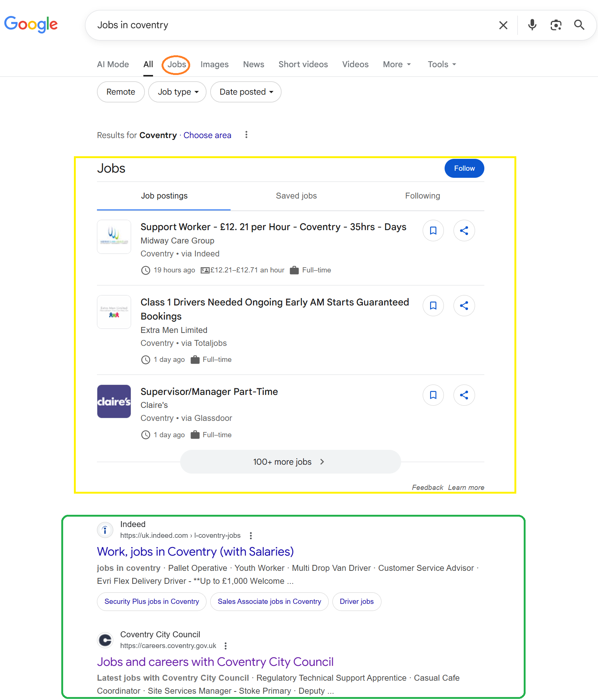This screenshot has height=700, width=598.
Task: Select the Job postings tab
Action: (x=164, y=196)
